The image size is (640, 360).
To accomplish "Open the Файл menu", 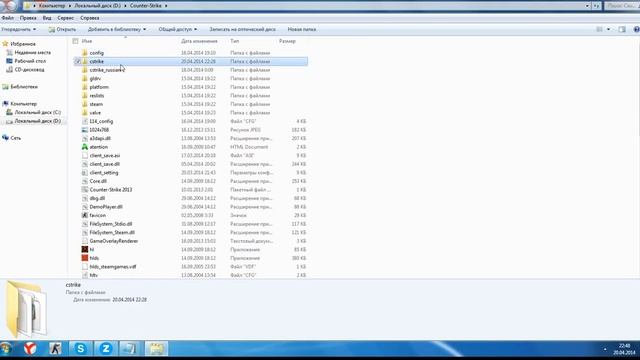I will (8, 18).
